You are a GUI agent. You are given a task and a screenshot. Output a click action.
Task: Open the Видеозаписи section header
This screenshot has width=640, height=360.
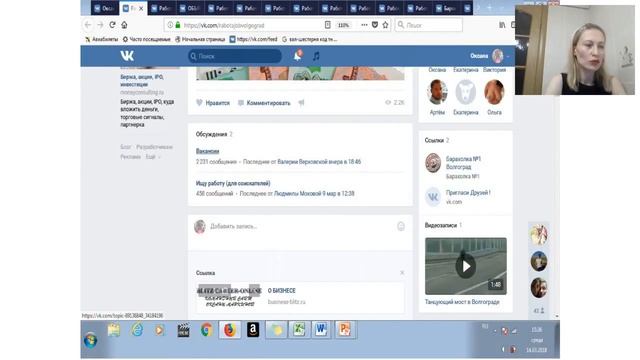(x=443, y=225)
